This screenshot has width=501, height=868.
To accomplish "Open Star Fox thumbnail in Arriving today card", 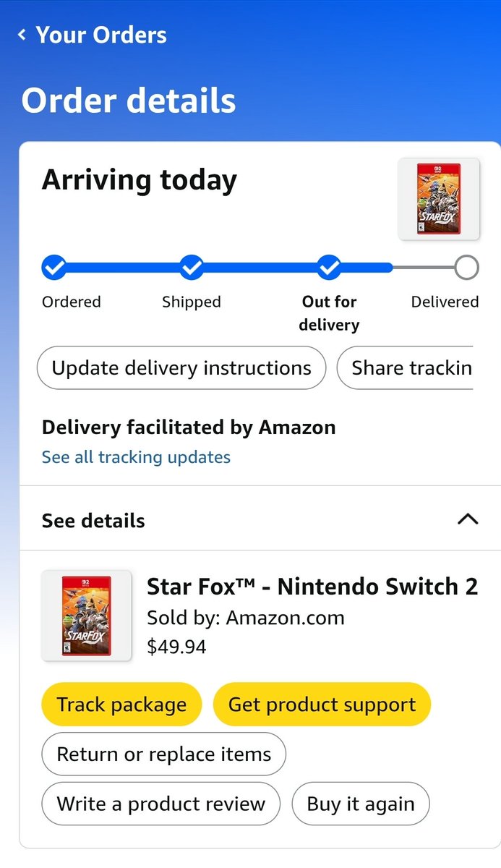I will (439, 199).
